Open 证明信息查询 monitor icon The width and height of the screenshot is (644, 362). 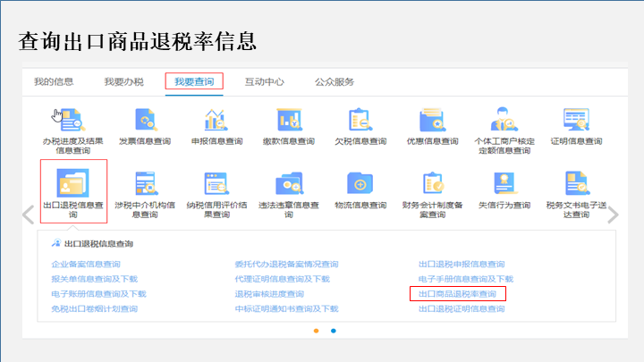click(576, 120)
